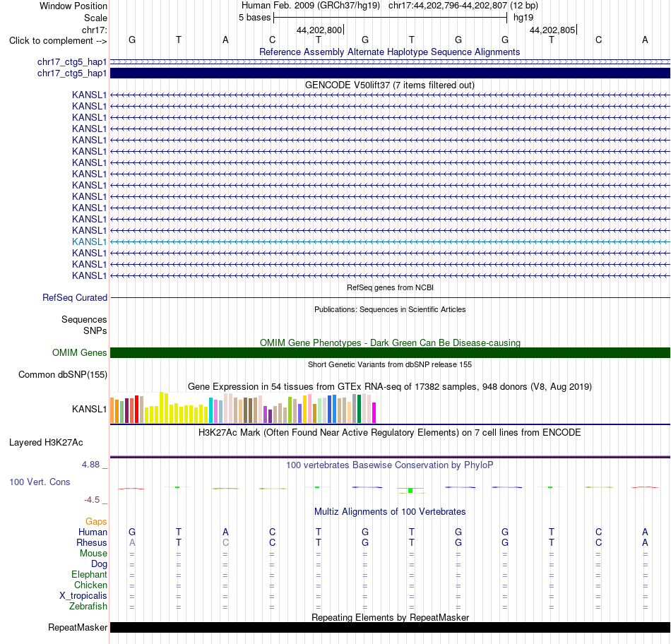Viewport: 671px width, 644px height.
Task: Open the Reference Assembly Alternate Haplotype track title
Action: coord(389,52)
